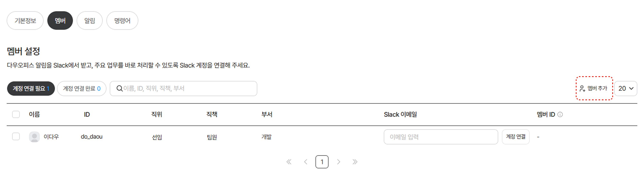This screenshot has width=644, height=176.
Task: Click the add member person icon
Action: pyautogui.click(x=582, y=88)
